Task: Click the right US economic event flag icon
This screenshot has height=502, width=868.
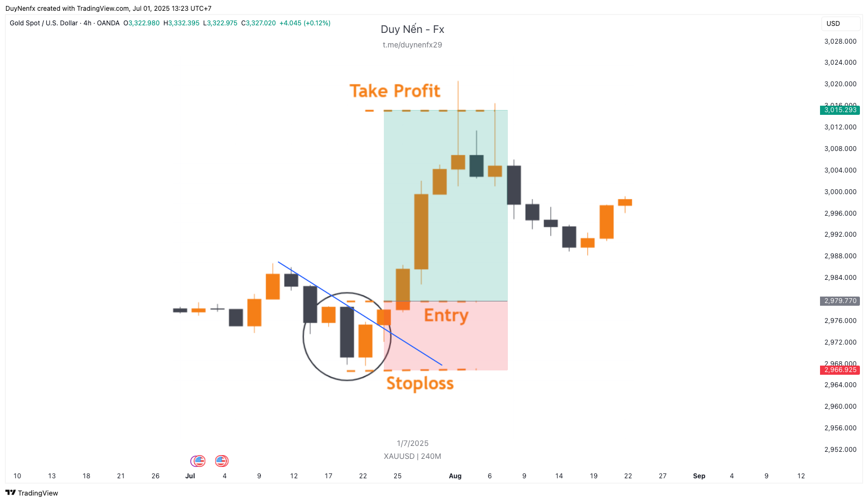Action: 222,461
